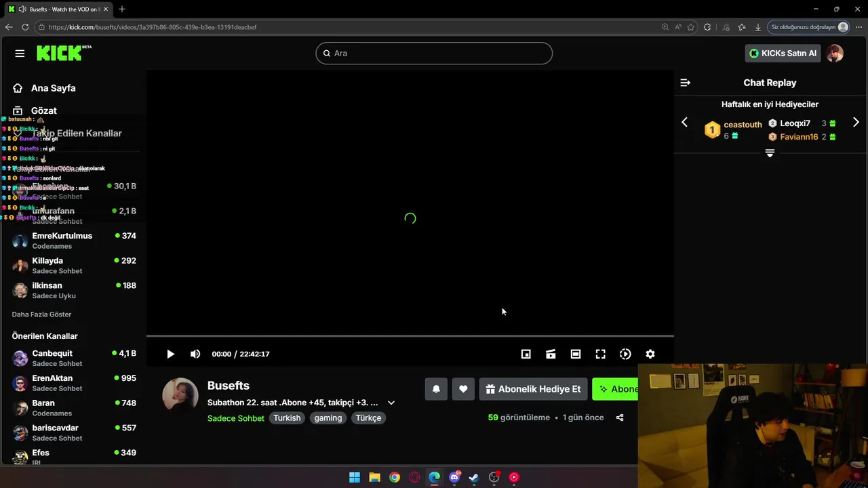Click Abonelik Hediye Et button
This screenshot has width=868, height=488.
tap(533, 389)
